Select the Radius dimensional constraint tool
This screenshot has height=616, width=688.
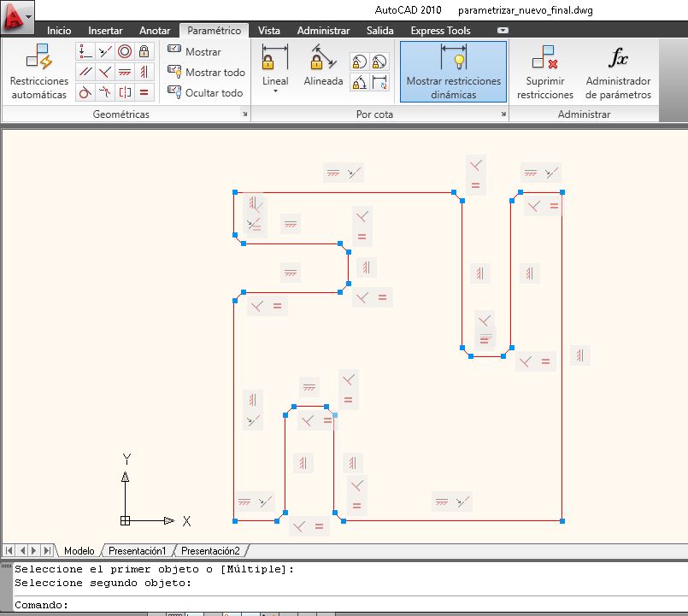tap(359, 62)
